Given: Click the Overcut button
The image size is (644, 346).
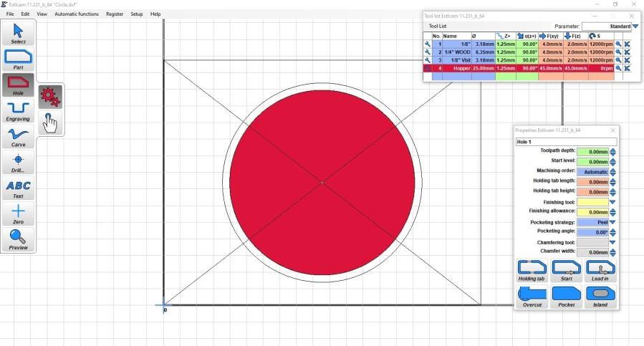Looking at the screenshot, I should tap(532, 297).
